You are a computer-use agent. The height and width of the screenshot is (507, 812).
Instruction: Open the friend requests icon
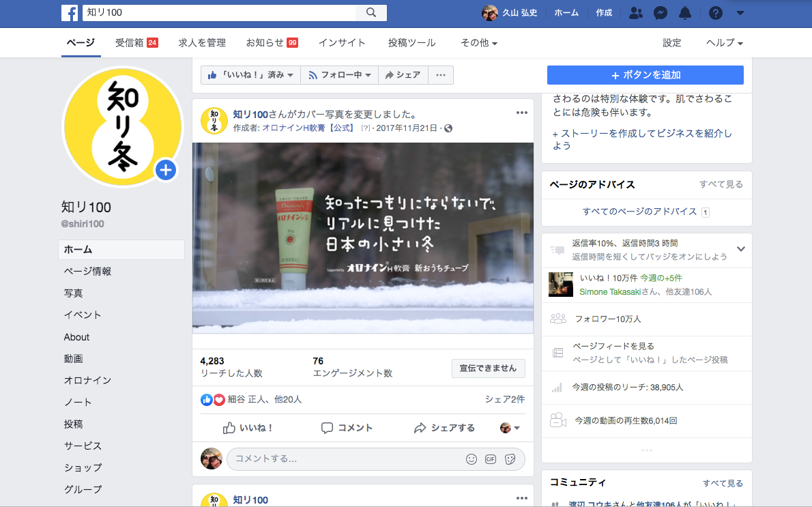coord(635,13)
